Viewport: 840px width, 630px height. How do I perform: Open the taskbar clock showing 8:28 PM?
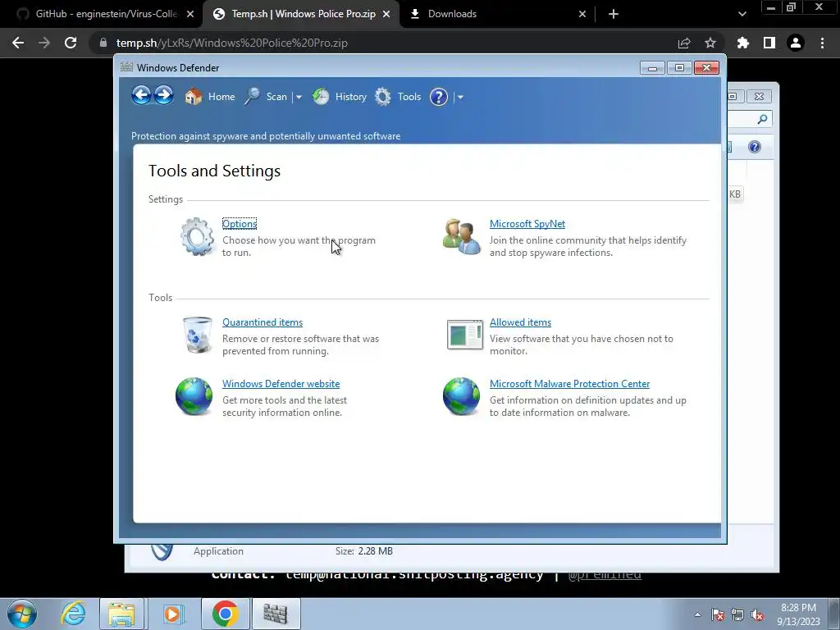tap(798, 614)
